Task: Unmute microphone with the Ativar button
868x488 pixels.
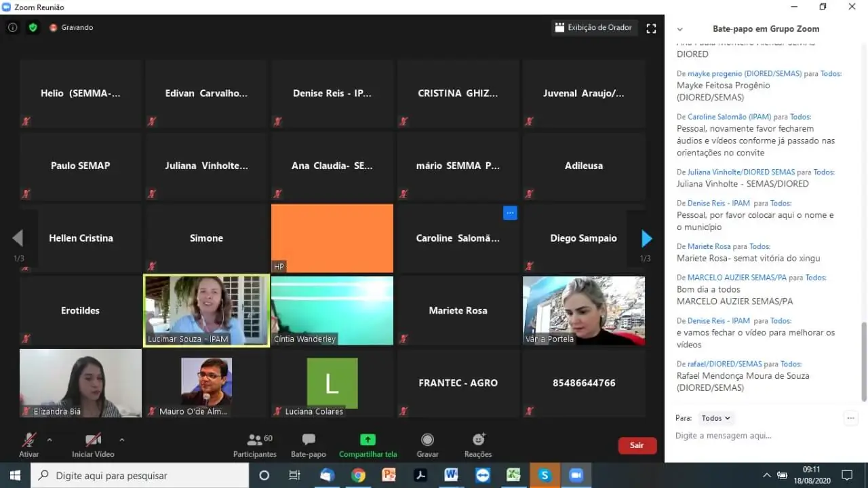Action: [29, 440]
